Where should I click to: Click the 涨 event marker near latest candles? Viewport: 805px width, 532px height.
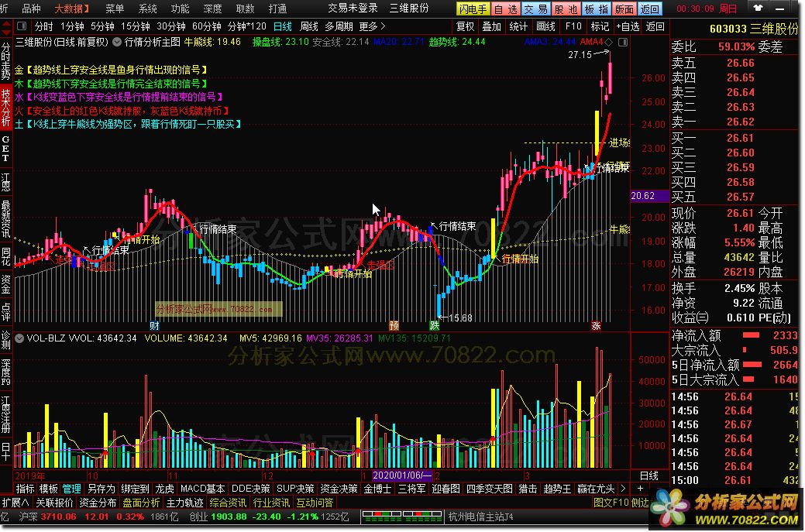tap(596, 324)
